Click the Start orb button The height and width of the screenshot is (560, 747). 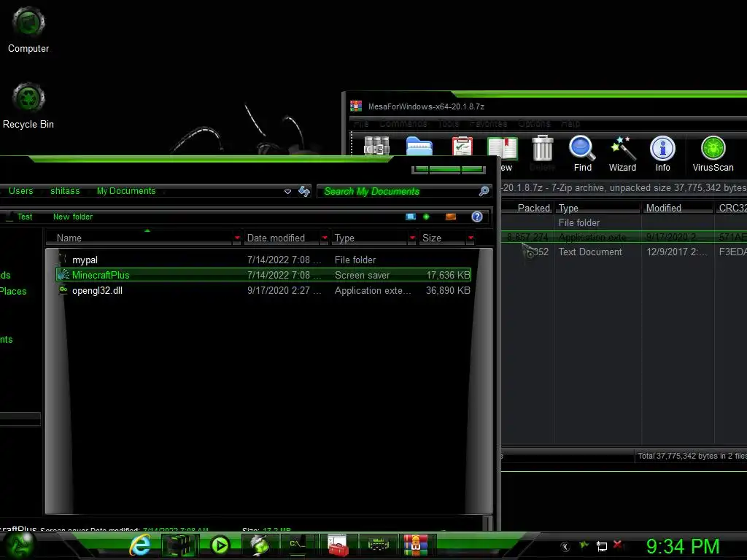19,545
